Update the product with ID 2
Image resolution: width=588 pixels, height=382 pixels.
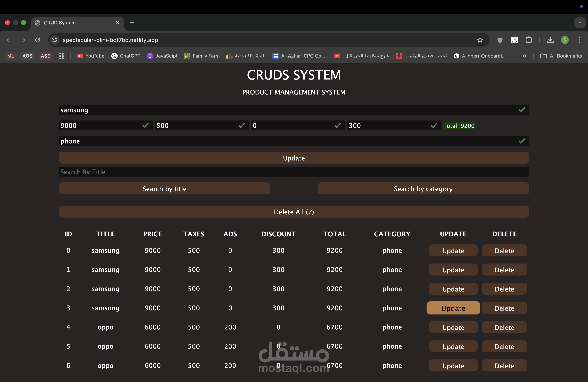tap(453, 289)
